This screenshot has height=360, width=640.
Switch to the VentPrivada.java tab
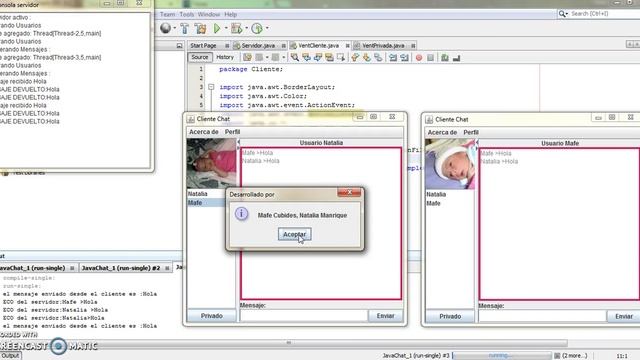pos(383,46)
